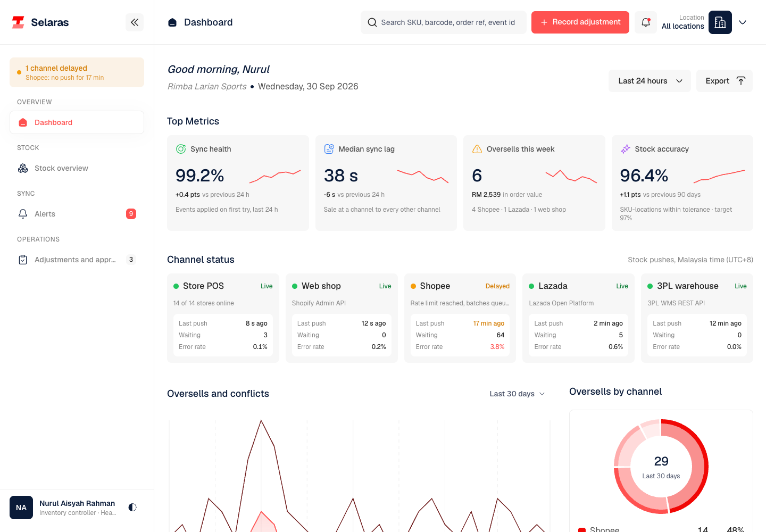
Task: Click Lazada Open Platform subtitle
Action: click(x=561, y=303)
